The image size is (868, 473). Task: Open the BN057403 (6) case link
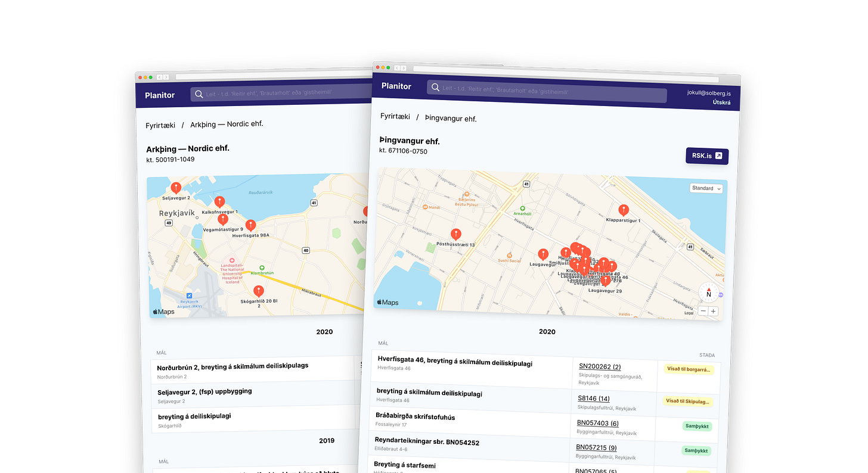click(597, 423)
